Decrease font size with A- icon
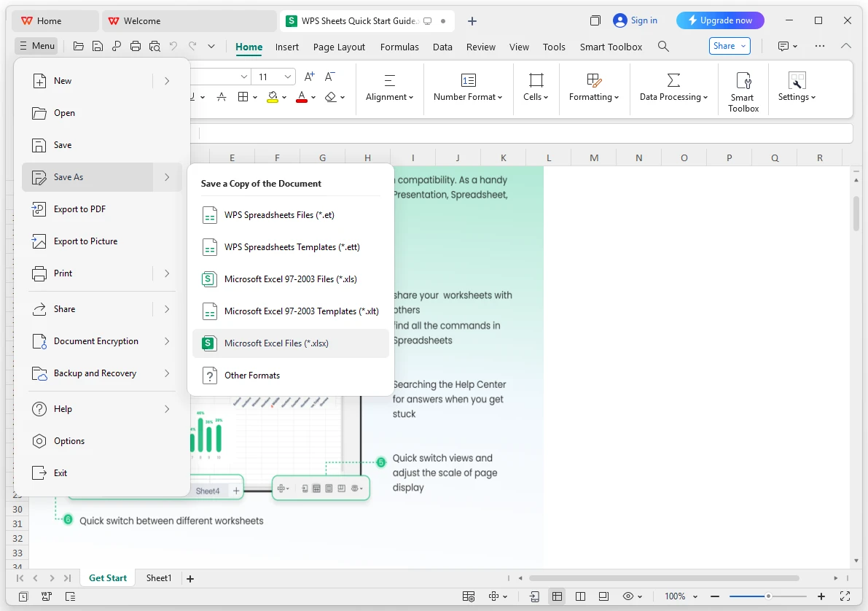 pyautogui.click(x=330, y=77)
